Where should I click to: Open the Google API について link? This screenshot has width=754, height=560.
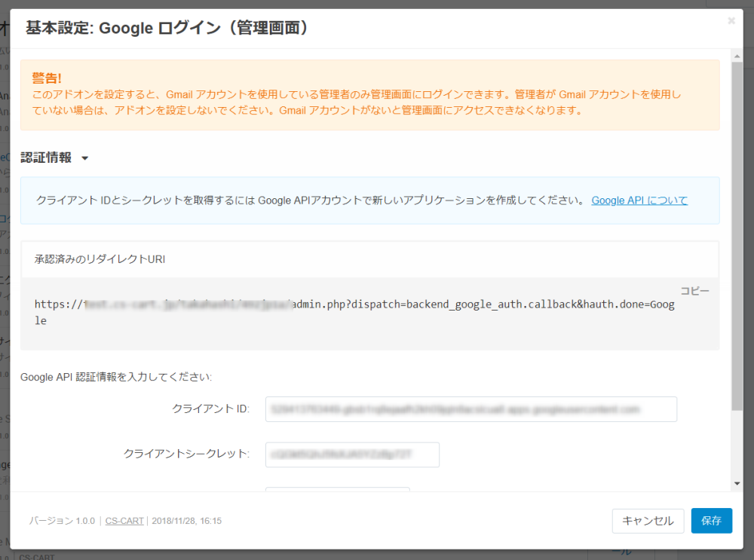point(639,200)
